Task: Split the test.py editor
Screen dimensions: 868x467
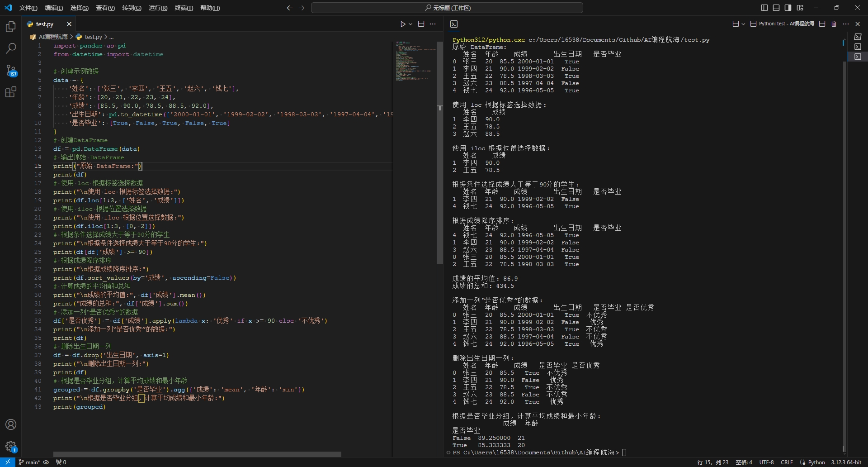Action: (421, 24)
